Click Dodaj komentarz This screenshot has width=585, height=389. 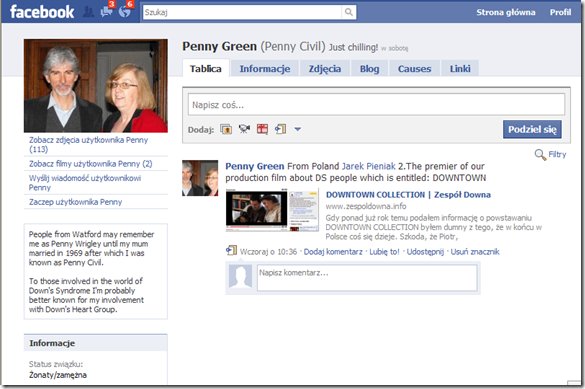[333, 252]
